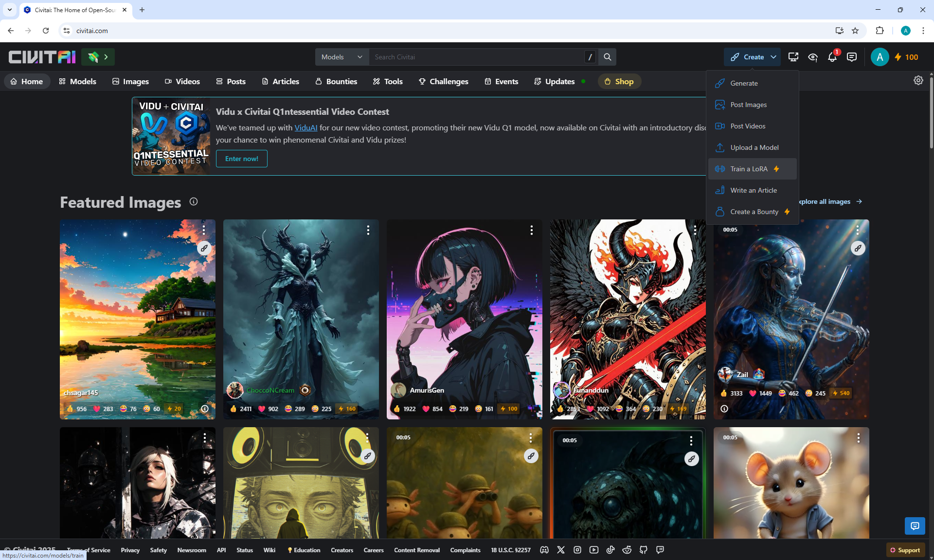
Task: Open the feed settings gear icon
Action: point(918,81)
